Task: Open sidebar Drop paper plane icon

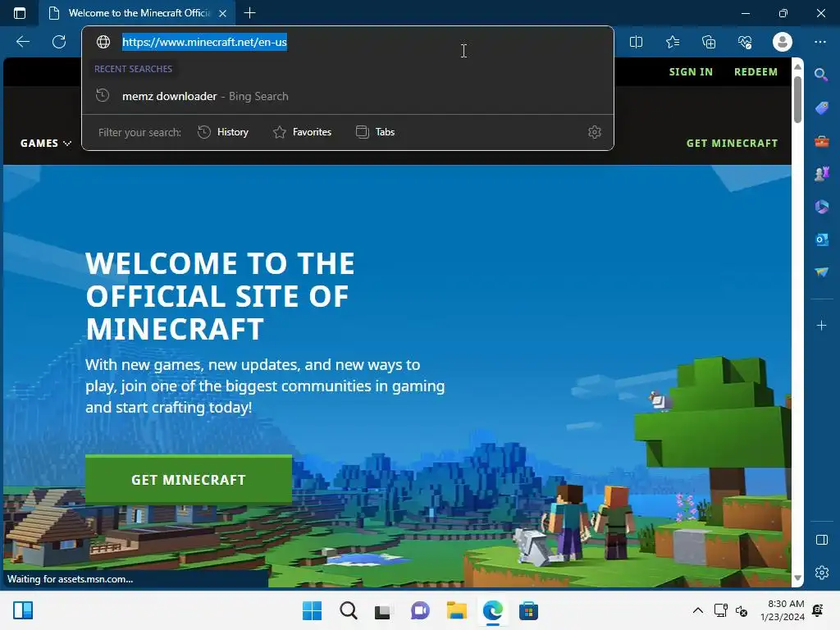Action: [x=821, y=272]
